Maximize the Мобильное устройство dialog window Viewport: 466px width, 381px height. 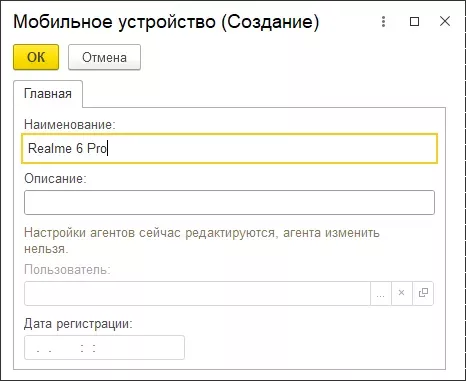point(414,22)
